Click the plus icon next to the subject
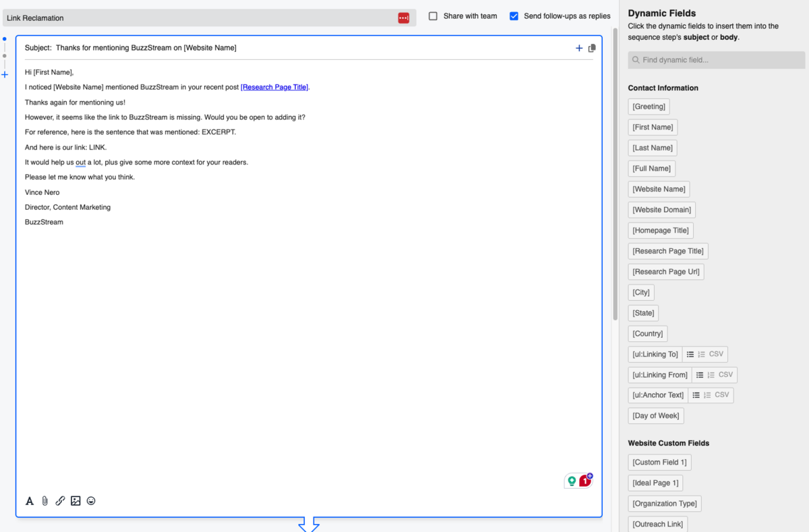This screenshot has width=809, height=532. [x=578, y=48]
